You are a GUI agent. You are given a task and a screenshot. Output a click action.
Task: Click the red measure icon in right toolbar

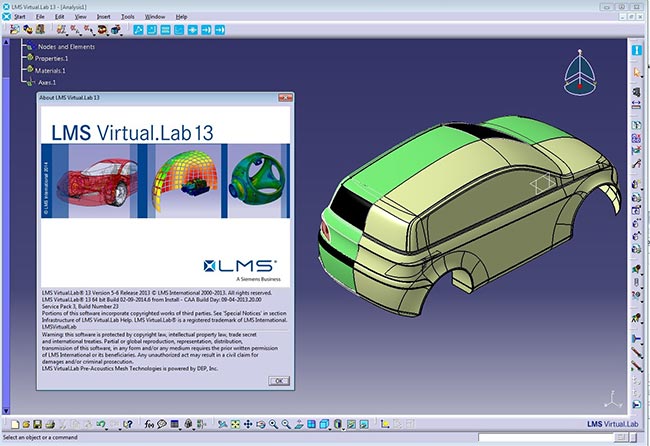pos(636,105)
